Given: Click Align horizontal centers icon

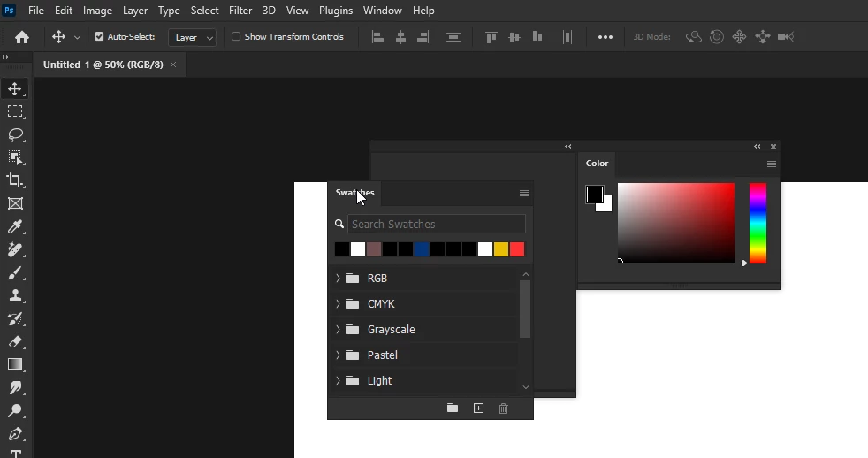Looking at the screenshot, I should [400, 37].
